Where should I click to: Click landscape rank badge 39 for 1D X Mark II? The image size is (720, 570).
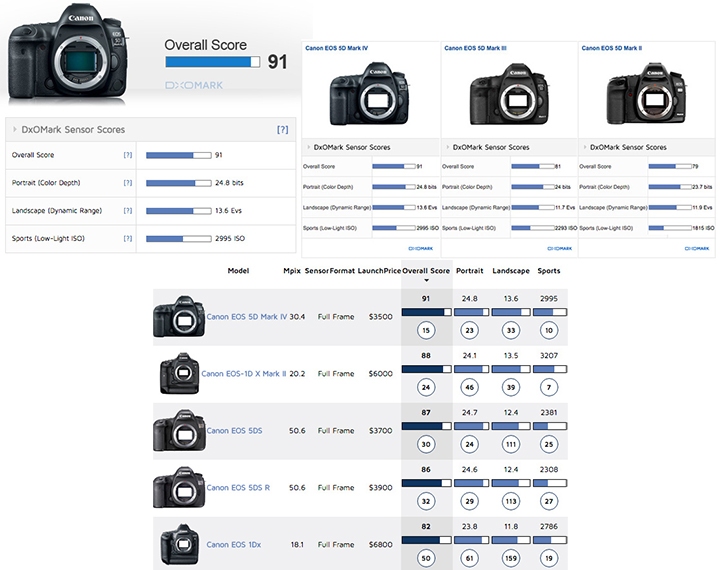[x=511, y=388]
